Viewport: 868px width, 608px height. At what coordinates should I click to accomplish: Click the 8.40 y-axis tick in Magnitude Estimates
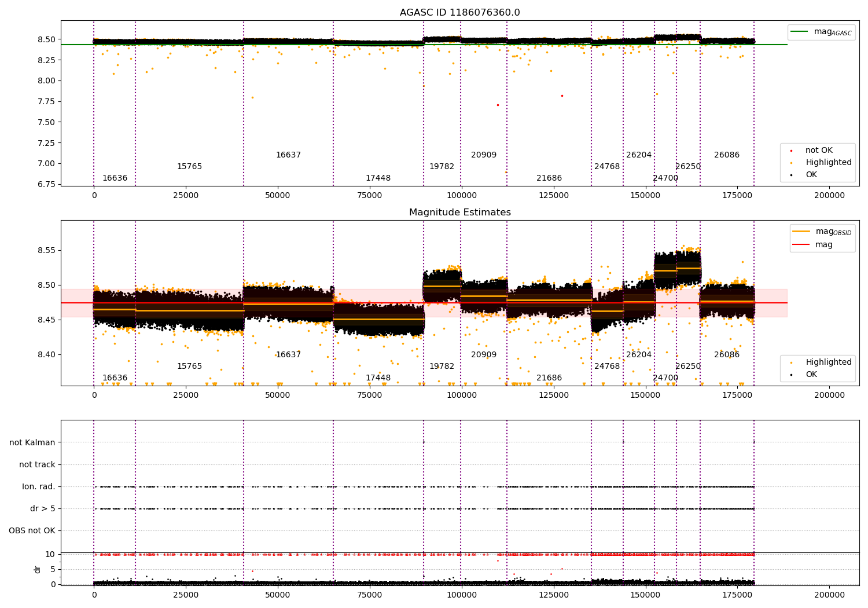46,355
